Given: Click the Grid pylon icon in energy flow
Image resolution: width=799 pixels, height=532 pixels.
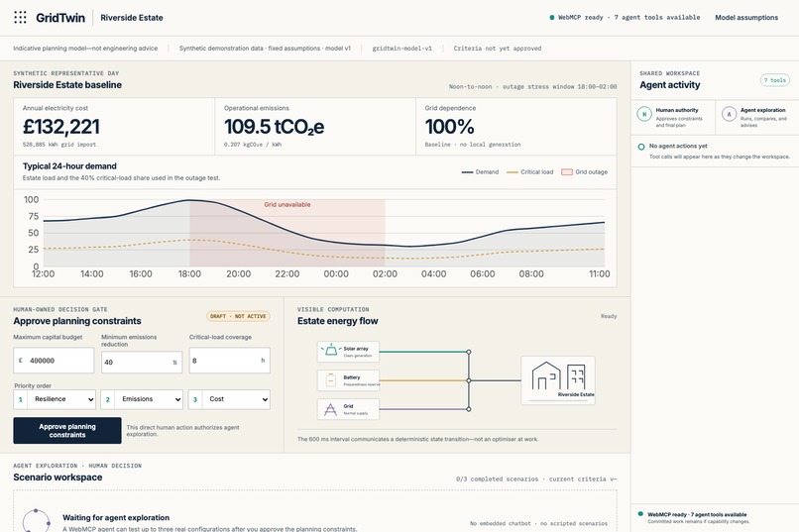Looking at the screenshot, I should pos(331,409).
